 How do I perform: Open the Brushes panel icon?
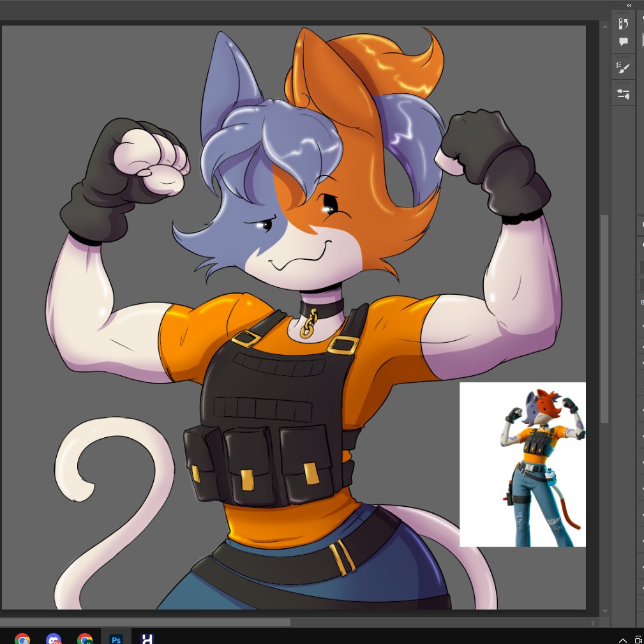click(x=623, y=94)
